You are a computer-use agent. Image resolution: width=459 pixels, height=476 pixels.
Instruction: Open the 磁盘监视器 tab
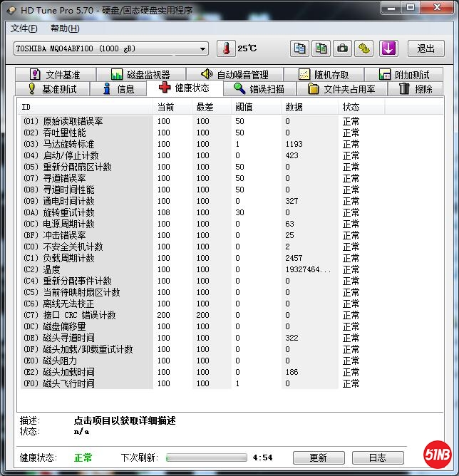(x=140, y=75)
